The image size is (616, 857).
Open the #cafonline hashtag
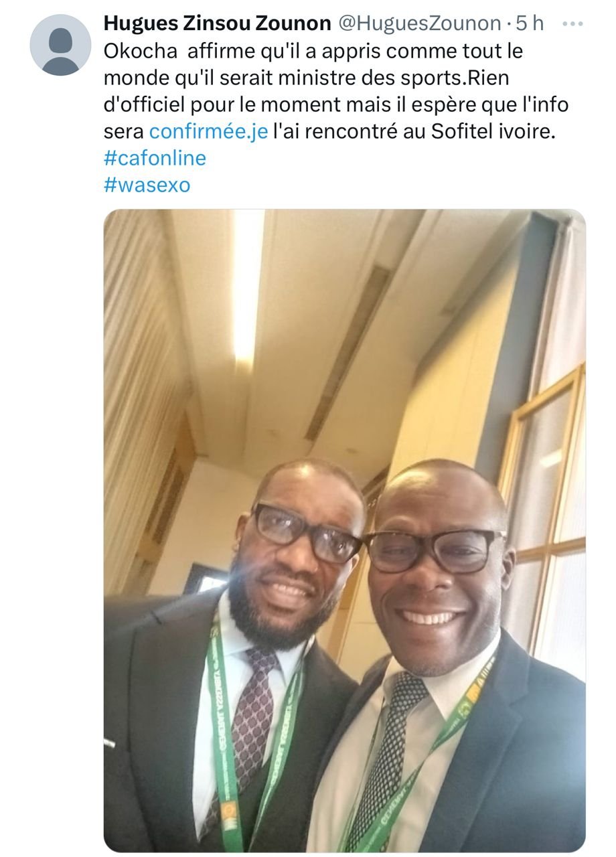click(155, 158)
